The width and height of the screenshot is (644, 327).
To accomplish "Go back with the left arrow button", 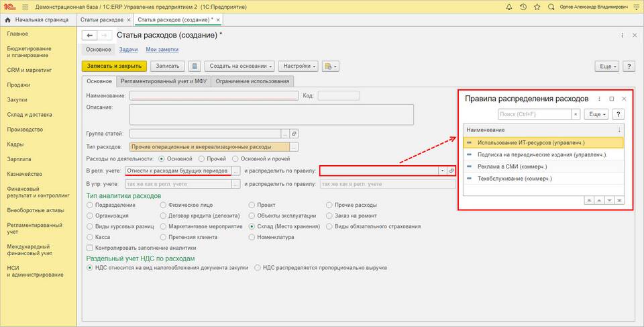I will (89, 36).
